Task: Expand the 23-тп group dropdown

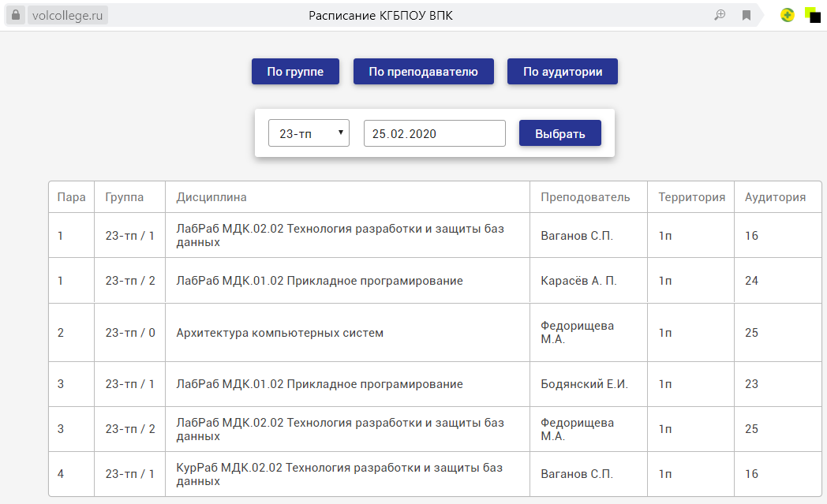Action: (x=309, y=133)
